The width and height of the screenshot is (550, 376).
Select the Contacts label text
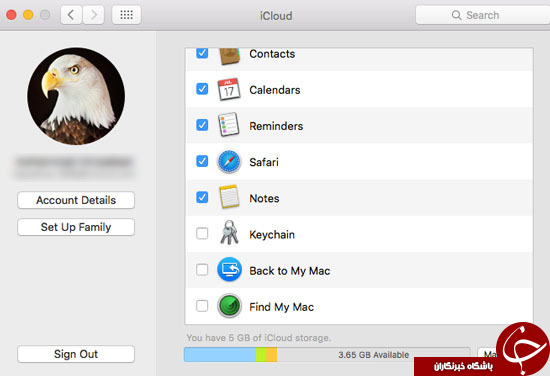pyautogui.click(x=272, y=54)
